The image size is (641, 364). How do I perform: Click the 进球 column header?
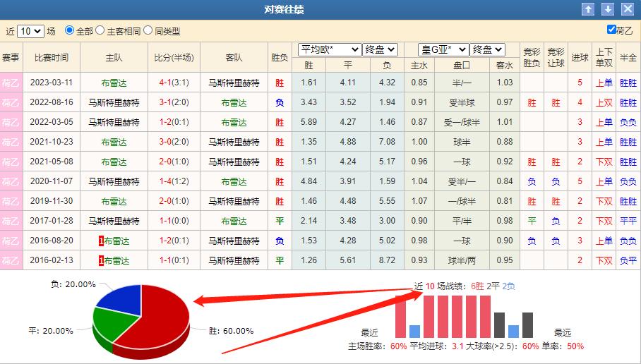pos(580,58)
